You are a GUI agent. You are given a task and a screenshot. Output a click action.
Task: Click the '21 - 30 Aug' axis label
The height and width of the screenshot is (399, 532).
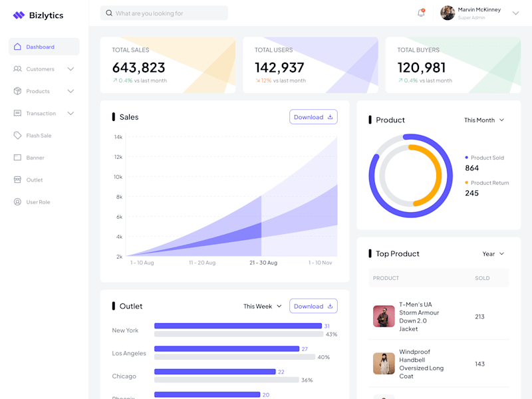coord(263,263)
